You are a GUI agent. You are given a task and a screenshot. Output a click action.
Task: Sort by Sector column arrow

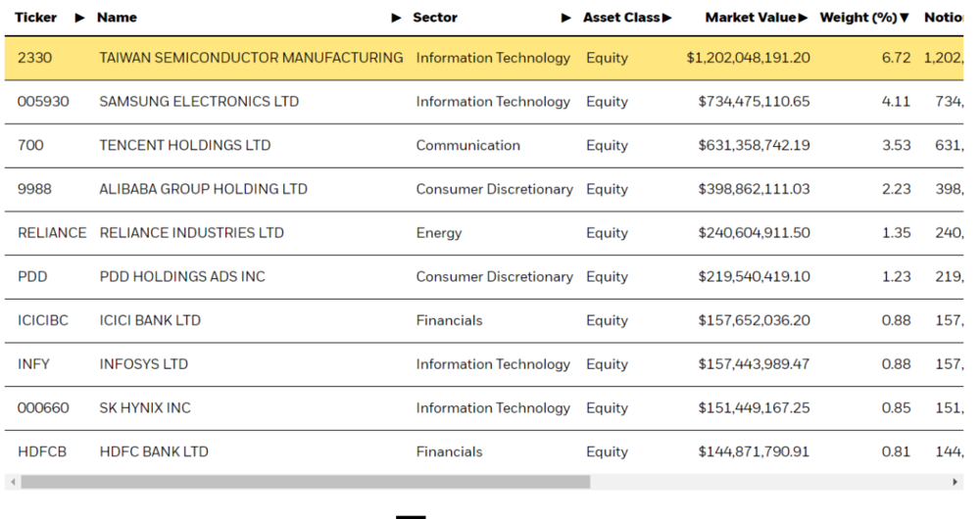[x=566, y=18]
